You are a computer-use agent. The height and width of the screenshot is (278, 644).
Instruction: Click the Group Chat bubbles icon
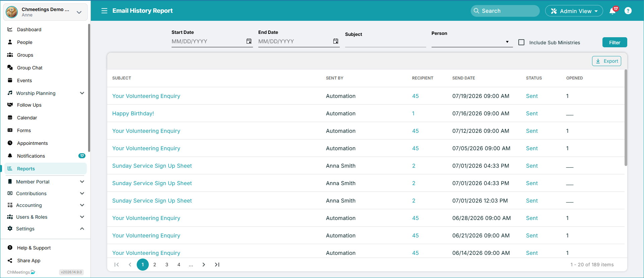pyautogui.click(x=10, y=68)
